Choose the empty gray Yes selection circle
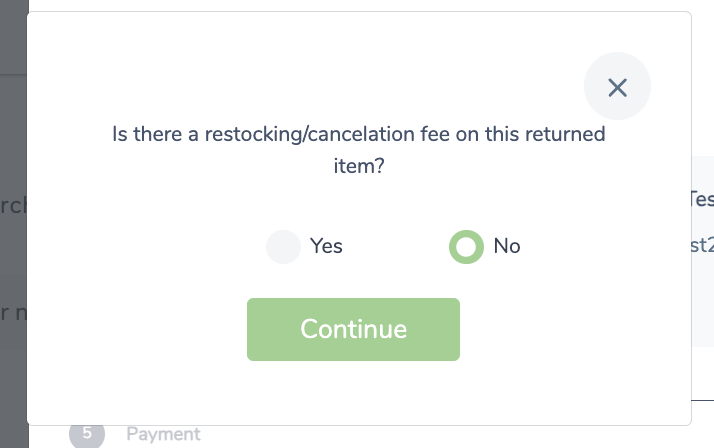Screen dimensions: 714x448 click(x=283, y=247)
